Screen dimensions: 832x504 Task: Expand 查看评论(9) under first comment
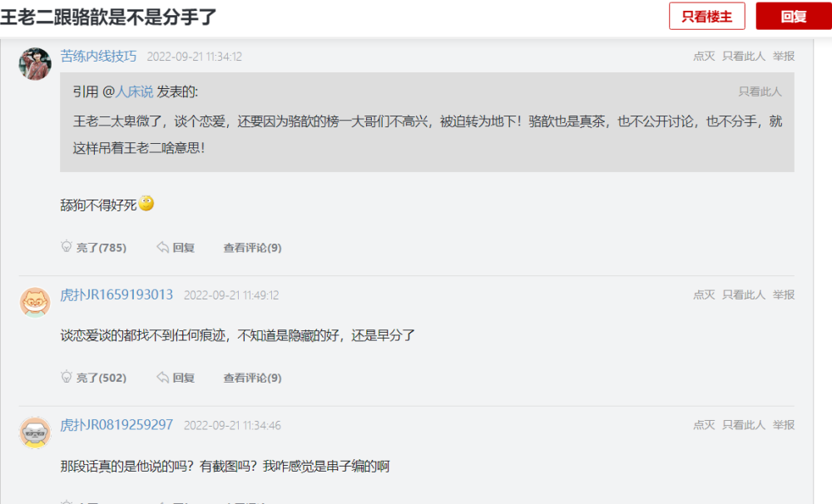(252, 248)
